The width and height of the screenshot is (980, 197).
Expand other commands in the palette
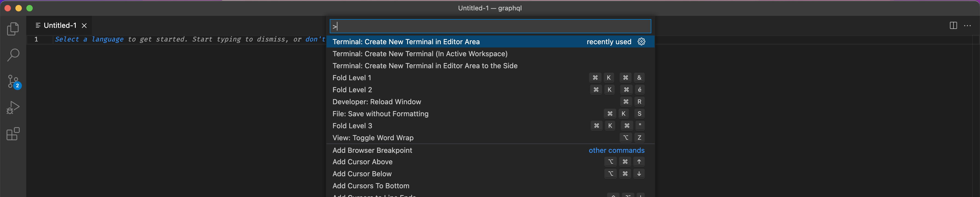pyautogui.click(x=616, y=150)
